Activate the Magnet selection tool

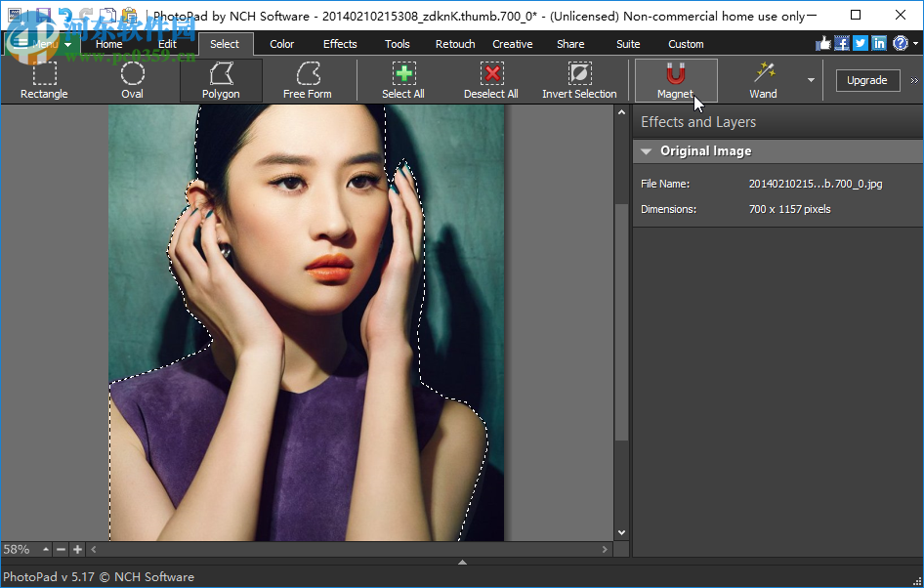(675, 78)
